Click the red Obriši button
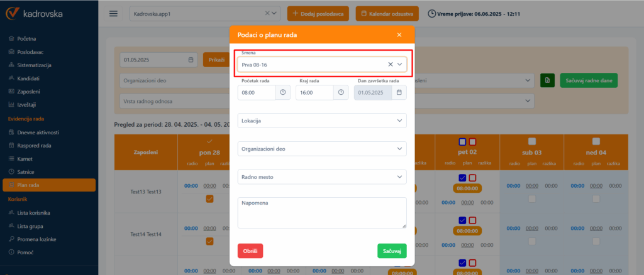The width and height of the screenshot is (644, 275). [250, 251]
